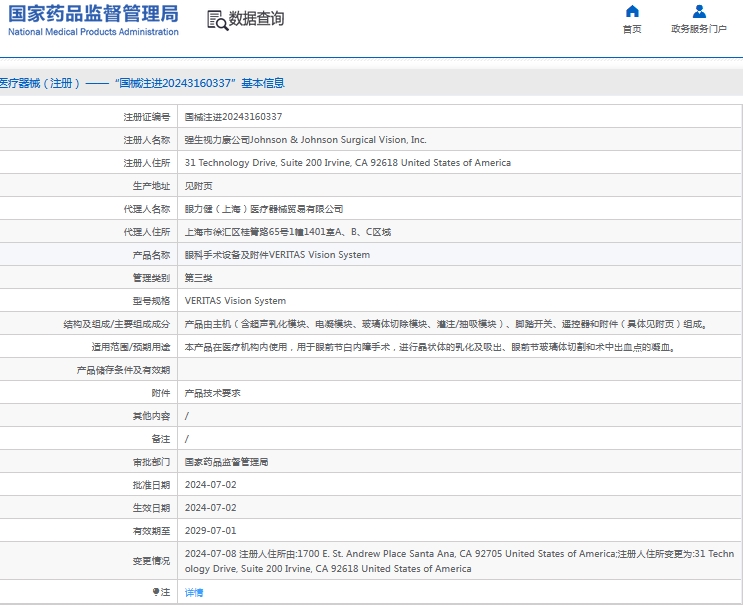Select registration number 国械注进20243160337 value cell

[x=233, y=117]
